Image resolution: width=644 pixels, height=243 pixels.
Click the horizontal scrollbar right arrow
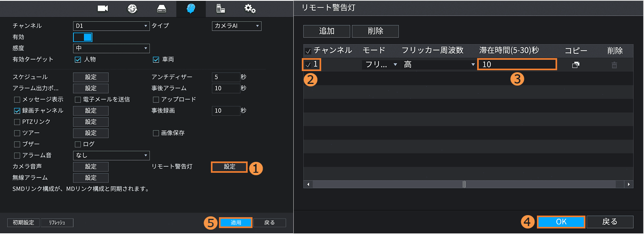click(x=628, y=184)
